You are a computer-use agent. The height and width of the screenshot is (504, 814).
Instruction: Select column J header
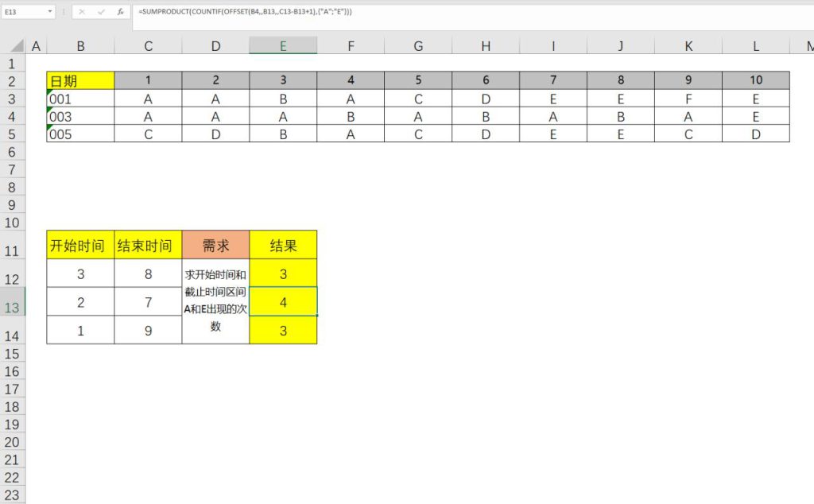(620, 46)
